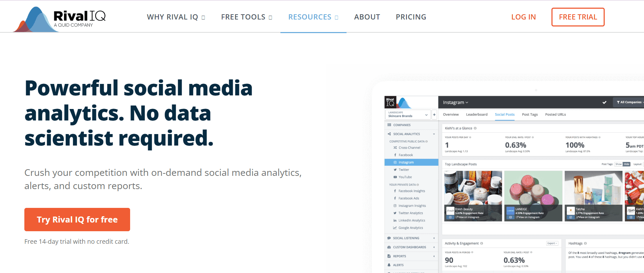Click the Rival IQ logo in header
The image size is (644, 273).
(x=59, y=19)
